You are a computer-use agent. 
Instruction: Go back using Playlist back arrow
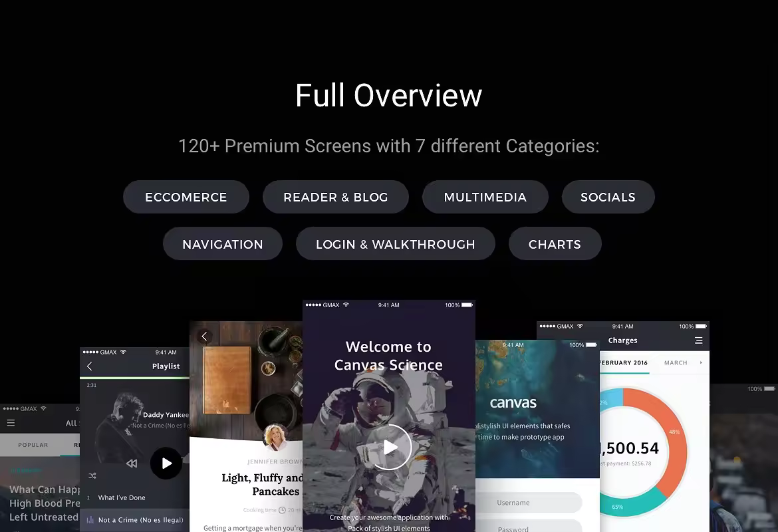89,366
